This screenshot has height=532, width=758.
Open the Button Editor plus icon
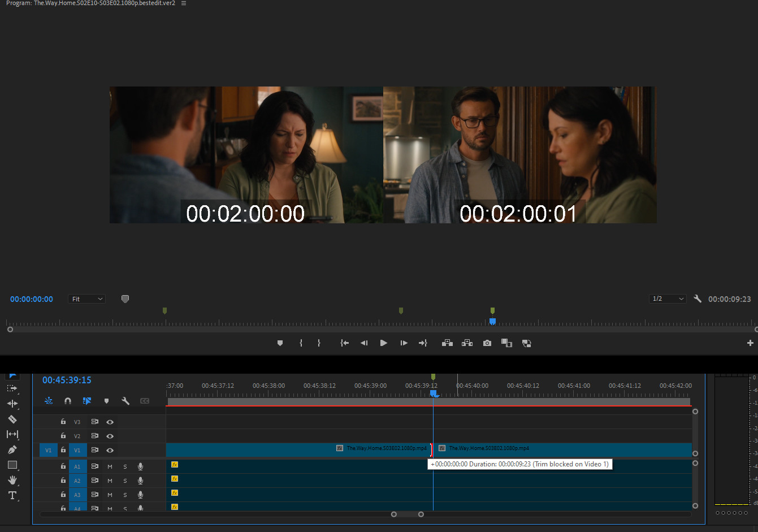pos(750,343)
